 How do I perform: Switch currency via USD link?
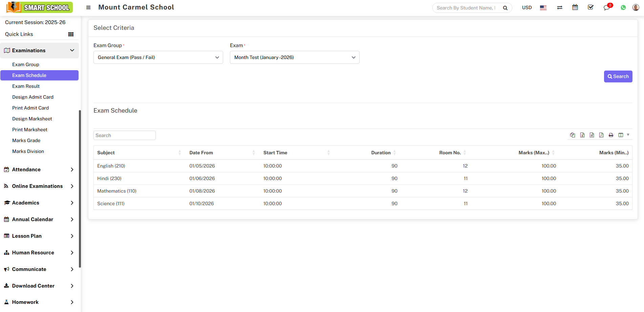[x=527, y=7]
